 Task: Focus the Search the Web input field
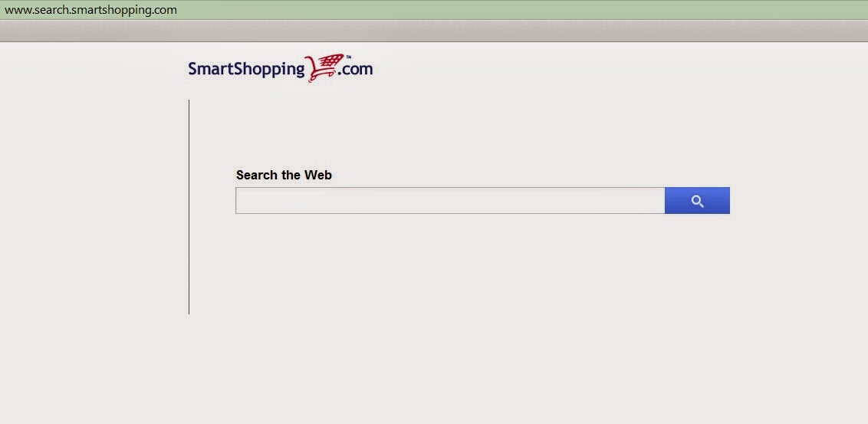click(450, 200)
